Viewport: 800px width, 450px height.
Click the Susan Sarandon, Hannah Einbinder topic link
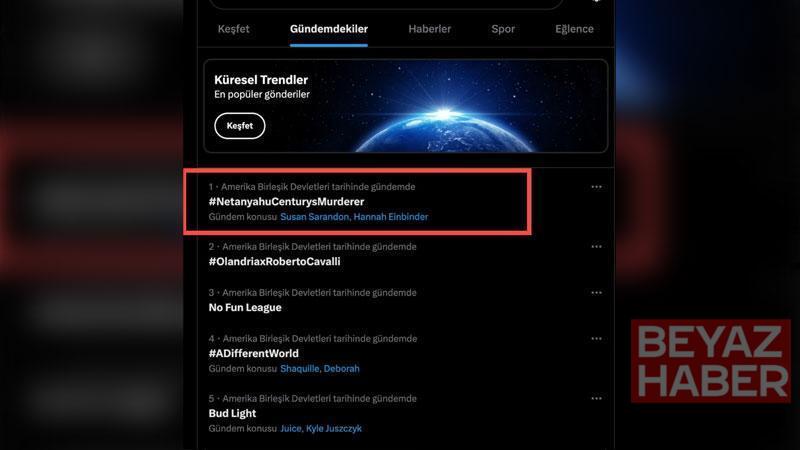coord(354,217)
